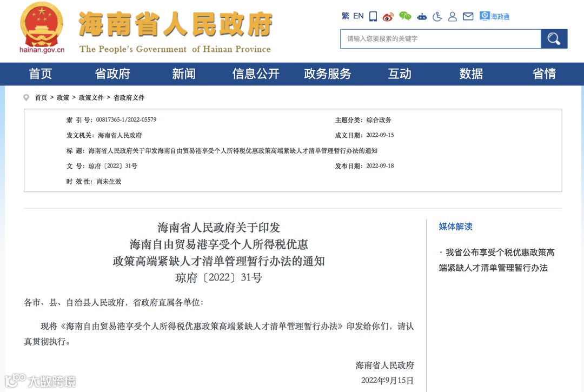Open the smart robot assistant icon
Viewport: 584px width, 392px height.
pos(422,16)
